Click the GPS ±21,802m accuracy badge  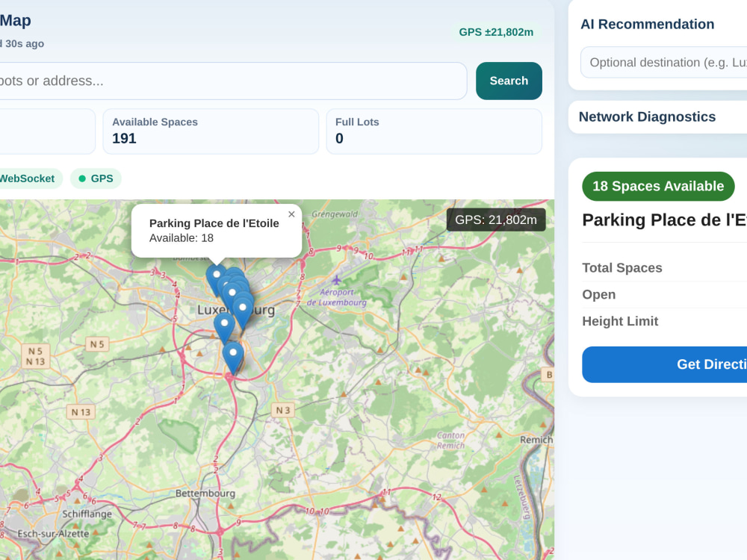click(x=496, y=32)
